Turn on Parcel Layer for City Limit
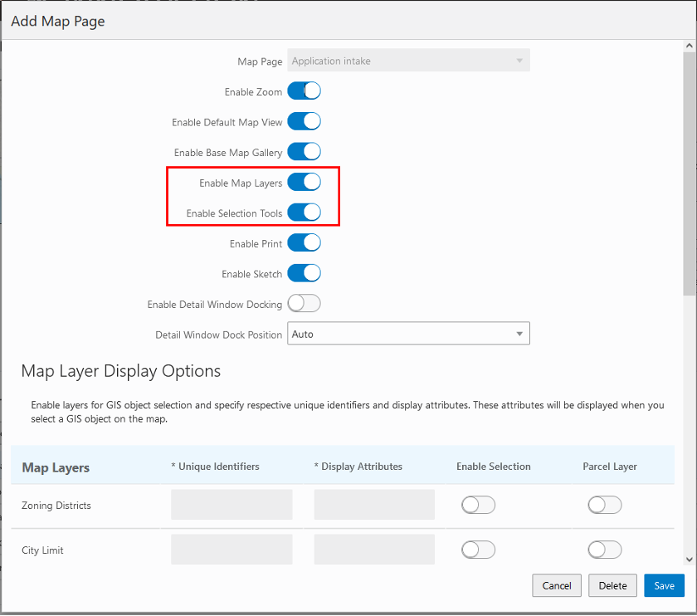 605,550
